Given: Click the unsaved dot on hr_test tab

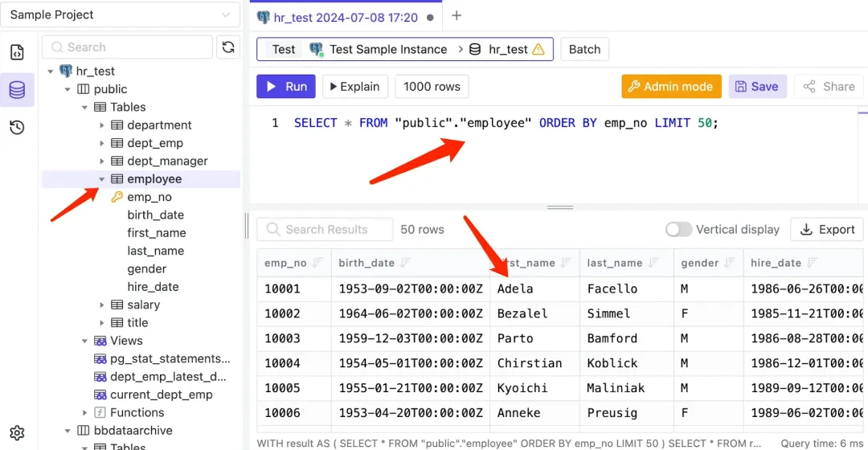Looking at the screenshot, I should pos(430,18).
